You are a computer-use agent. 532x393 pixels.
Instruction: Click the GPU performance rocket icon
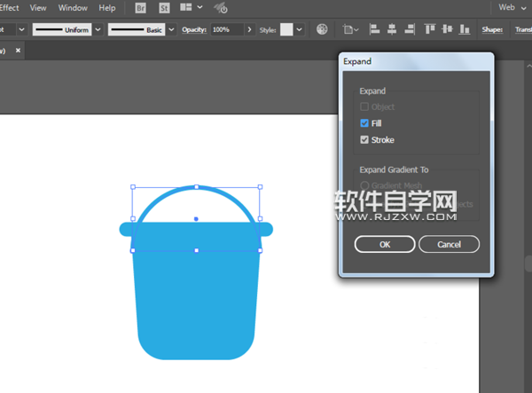pos(221,8)
